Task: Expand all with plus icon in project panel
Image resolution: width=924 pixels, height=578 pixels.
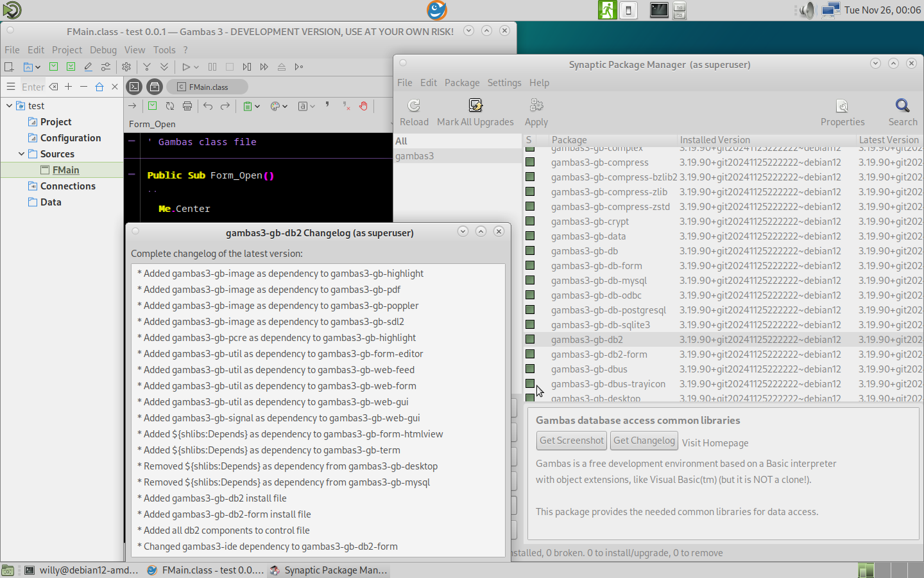Action: (x=69, y=87)
